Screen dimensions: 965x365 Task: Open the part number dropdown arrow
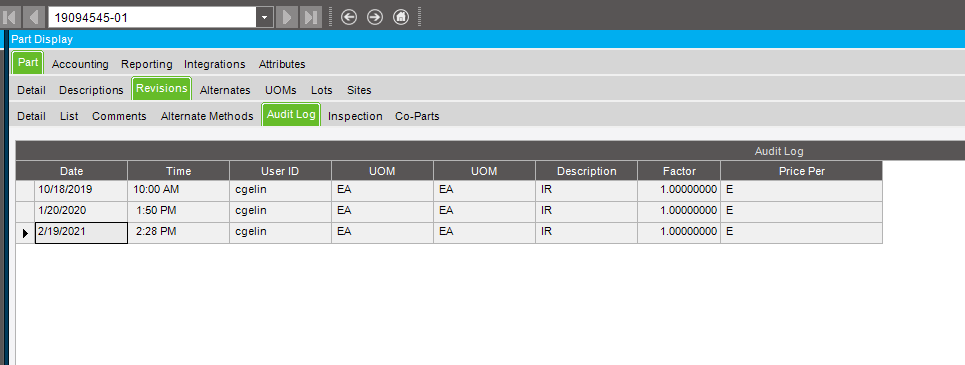click(265, 17)
